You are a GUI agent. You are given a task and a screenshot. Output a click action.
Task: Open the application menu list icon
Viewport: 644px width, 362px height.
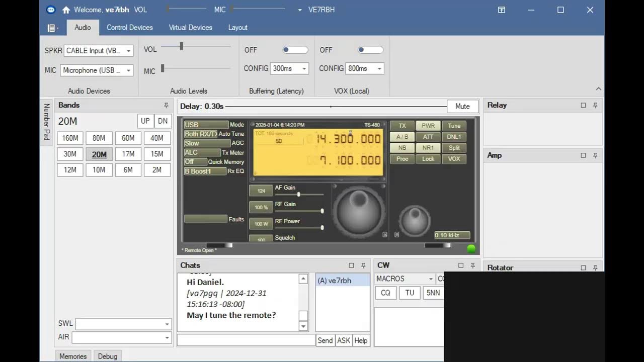52,28
